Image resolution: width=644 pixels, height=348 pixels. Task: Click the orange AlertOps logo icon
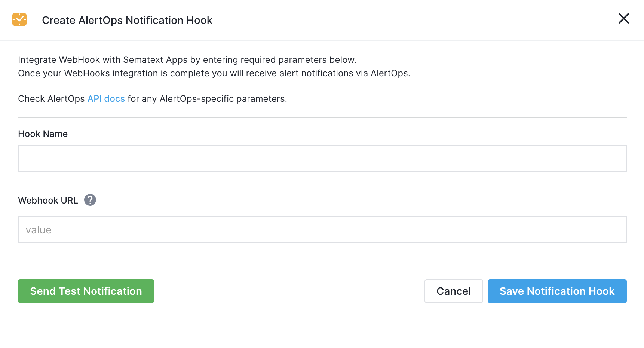point(19,19)
